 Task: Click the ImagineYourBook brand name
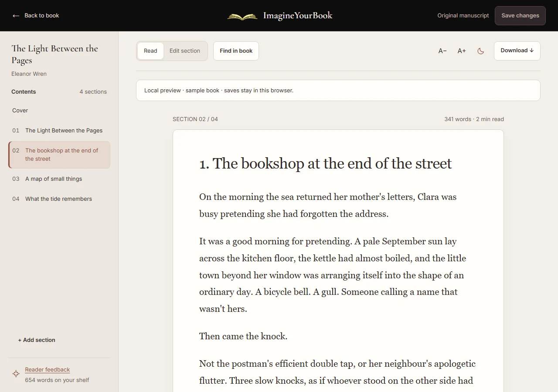[298, 16]
